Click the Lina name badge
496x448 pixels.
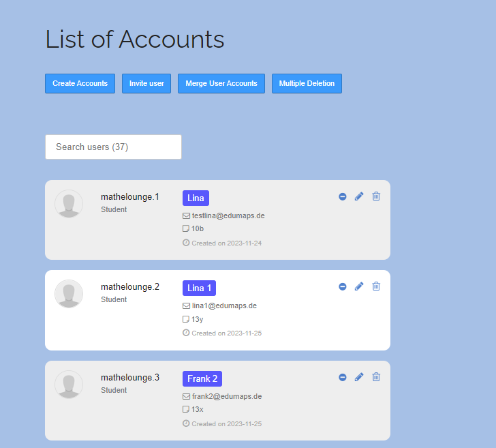[x=196, y=198]
